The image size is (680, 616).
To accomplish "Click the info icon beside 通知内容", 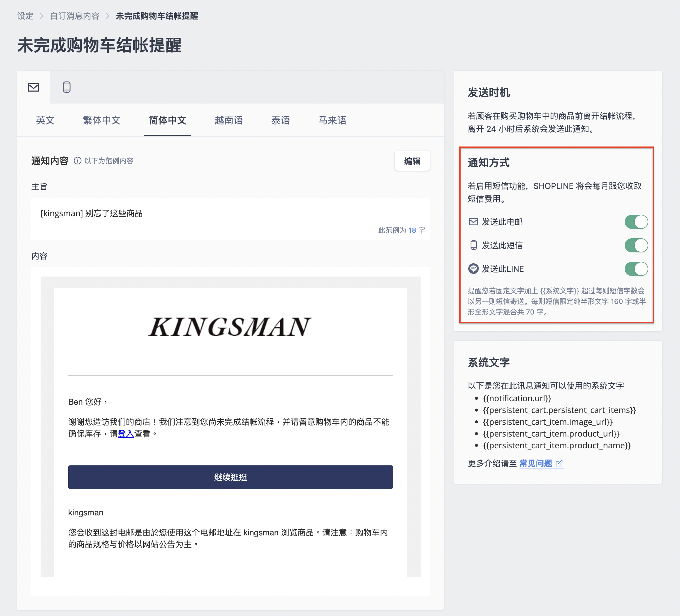I will [x=78, y=161].
